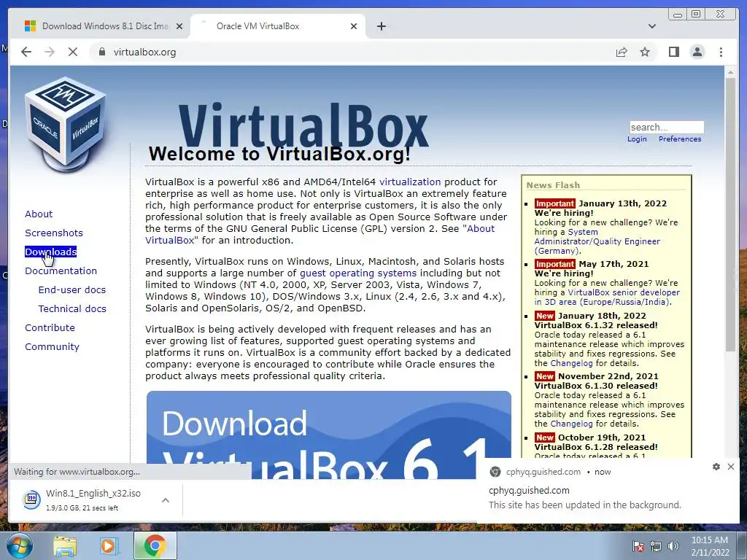Bookmark this page with the star

[x=645, y=52]
